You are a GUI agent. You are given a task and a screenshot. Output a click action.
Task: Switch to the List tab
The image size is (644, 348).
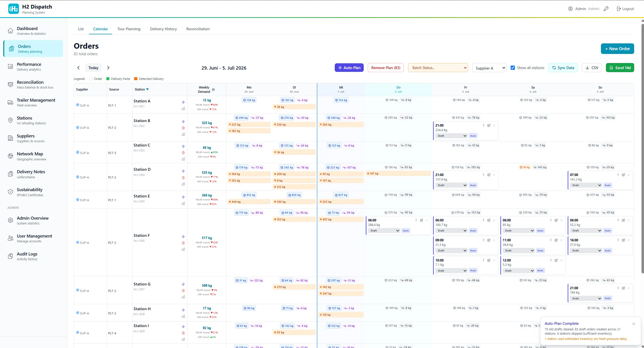[x=81, y=29]
